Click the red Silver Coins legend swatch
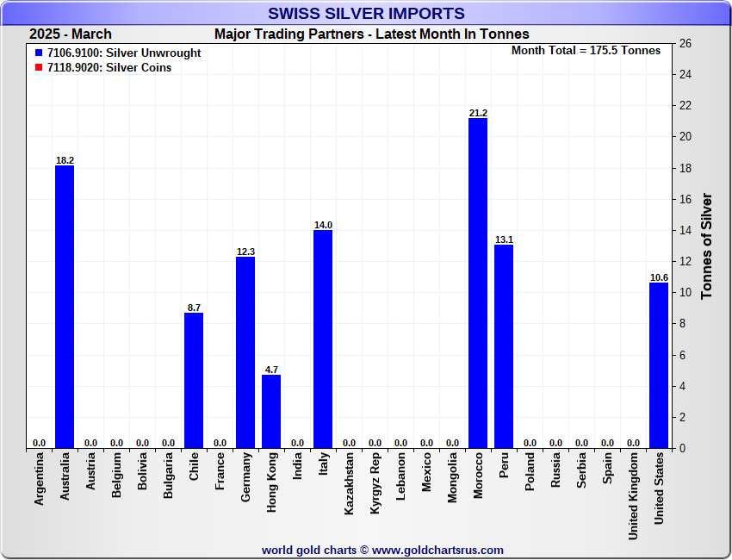The width and height of the screenshot is (732, 560). coord(39,67)
